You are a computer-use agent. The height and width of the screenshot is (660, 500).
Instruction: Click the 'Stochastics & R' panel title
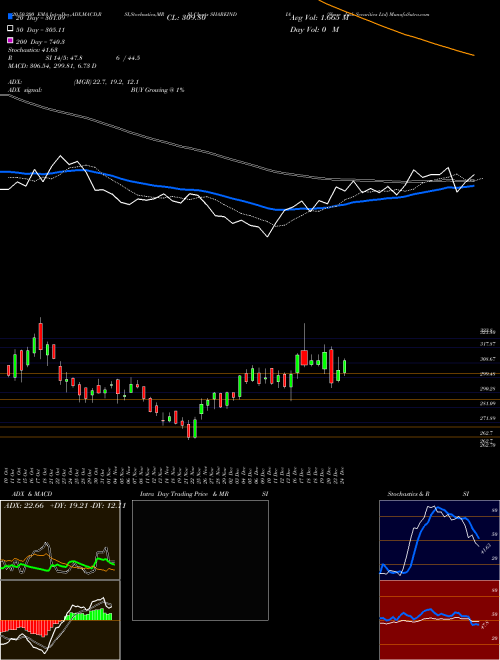[408, 494]
